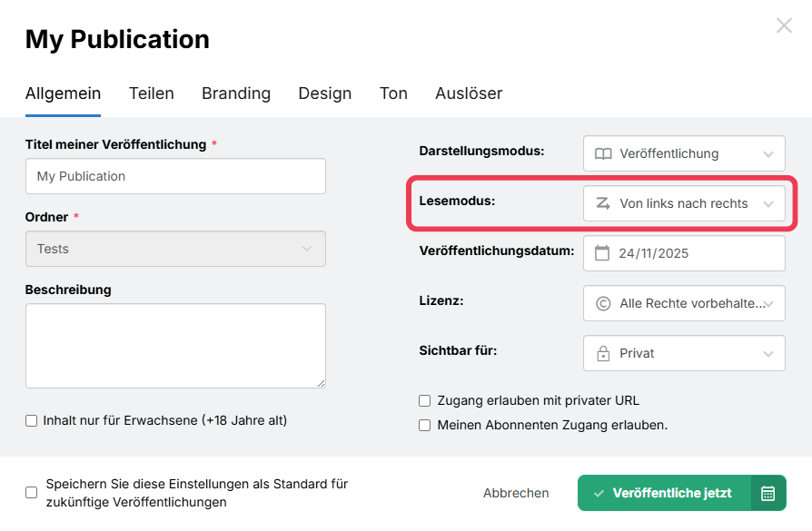This screenshot has width=812, height=531.
Task: Click the resize handle of the Beschreibung box
Action: [x=321, y=383]
